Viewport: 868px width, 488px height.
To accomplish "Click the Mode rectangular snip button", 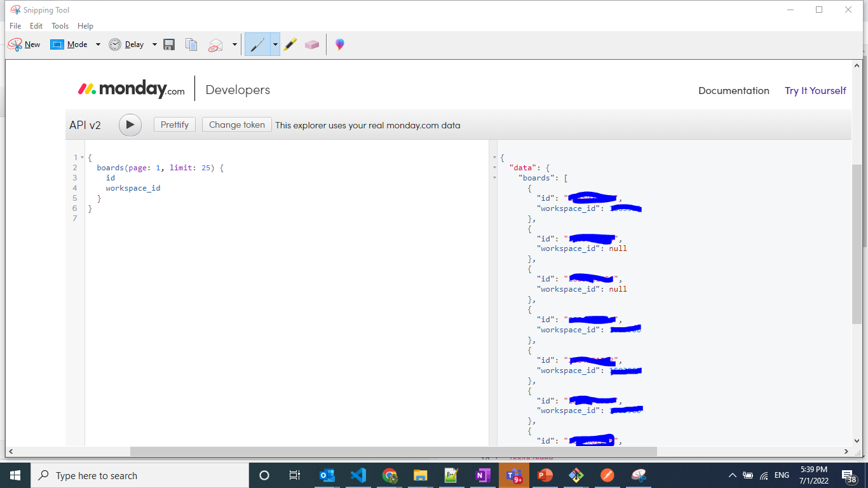I will 69,44.
